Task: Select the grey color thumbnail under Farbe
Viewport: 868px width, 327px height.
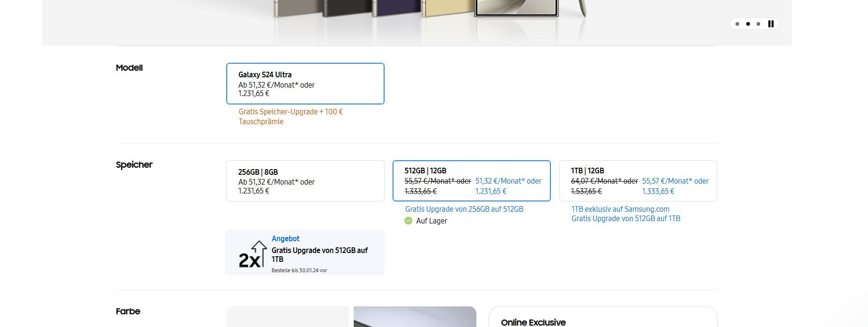Action: [287, 317]
